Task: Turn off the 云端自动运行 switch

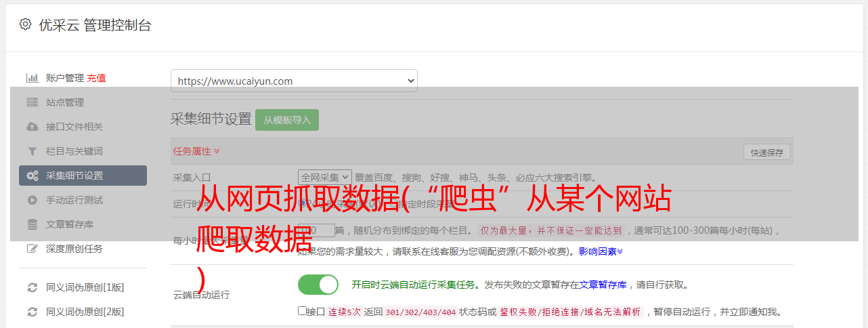Action: 318,285
